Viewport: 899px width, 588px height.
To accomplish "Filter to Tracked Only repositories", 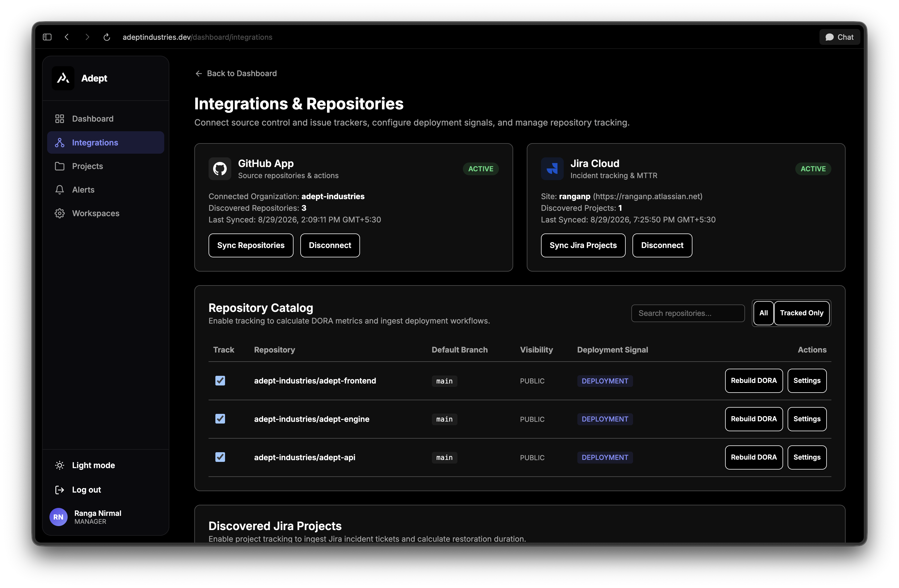I will point(802,313).
